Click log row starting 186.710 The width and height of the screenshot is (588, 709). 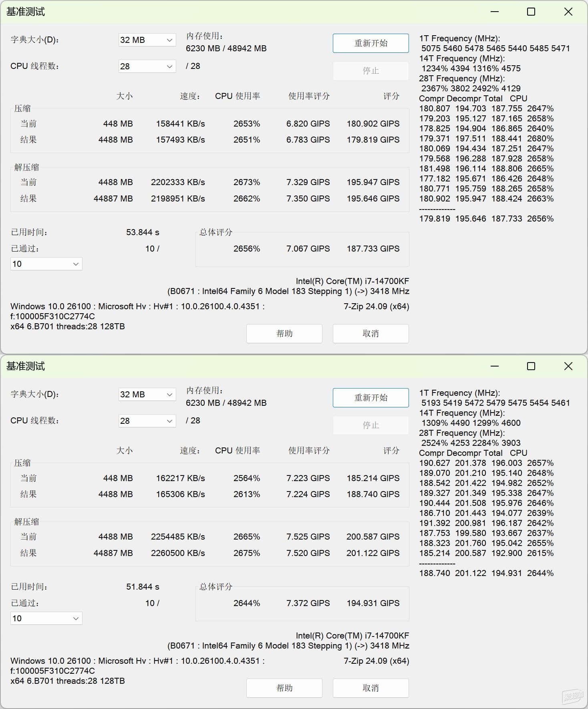click(x=486, y=513)
